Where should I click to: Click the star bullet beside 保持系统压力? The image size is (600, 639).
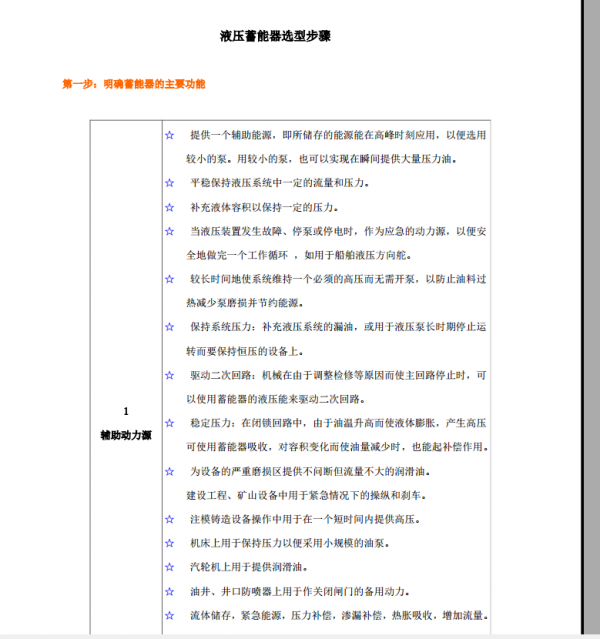pos(169,327)
